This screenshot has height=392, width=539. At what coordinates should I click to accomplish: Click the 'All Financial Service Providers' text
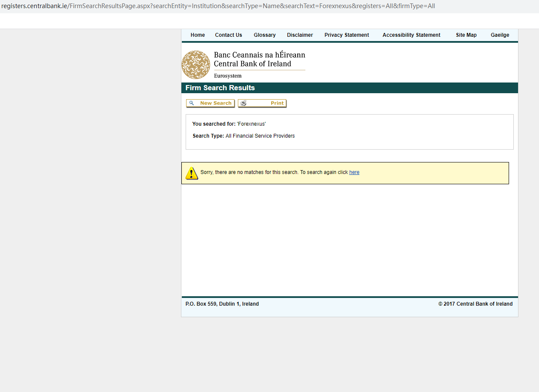click(x=260, y=136)
